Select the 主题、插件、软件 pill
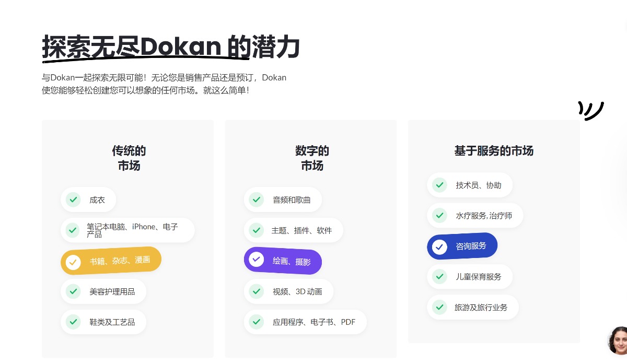The height and width of the screenshot is (364, 627). click(294, 230)
